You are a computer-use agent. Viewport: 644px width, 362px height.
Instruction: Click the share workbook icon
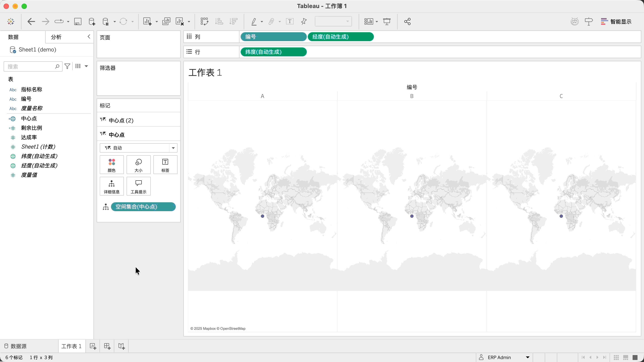point(407,21)
